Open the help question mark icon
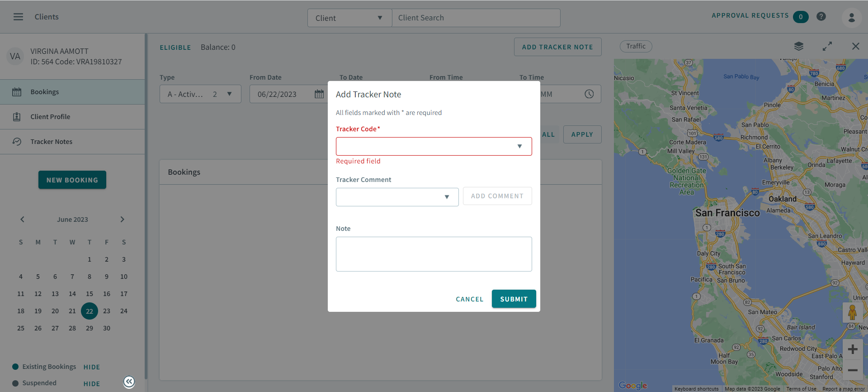This screenshot has height=392, width=868. 821,17
